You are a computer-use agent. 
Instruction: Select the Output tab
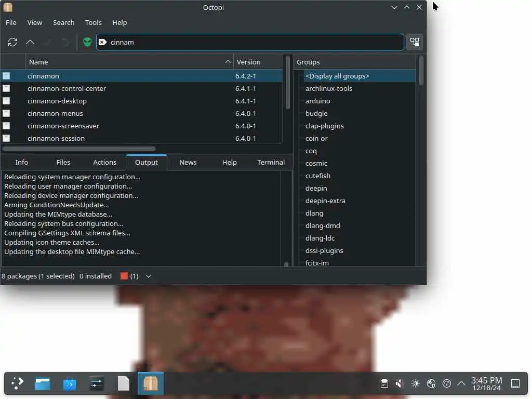point(146,162)
